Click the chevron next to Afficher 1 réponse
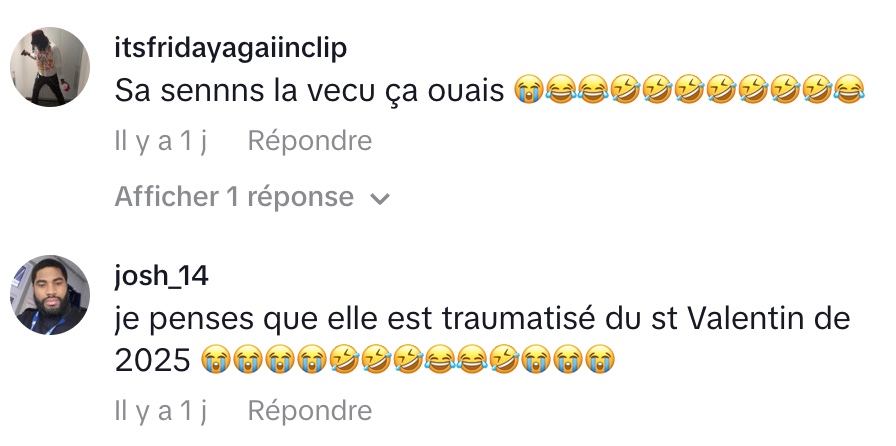Image resolution: width=896 pixels, height=446 pixels. coord(380,198)
